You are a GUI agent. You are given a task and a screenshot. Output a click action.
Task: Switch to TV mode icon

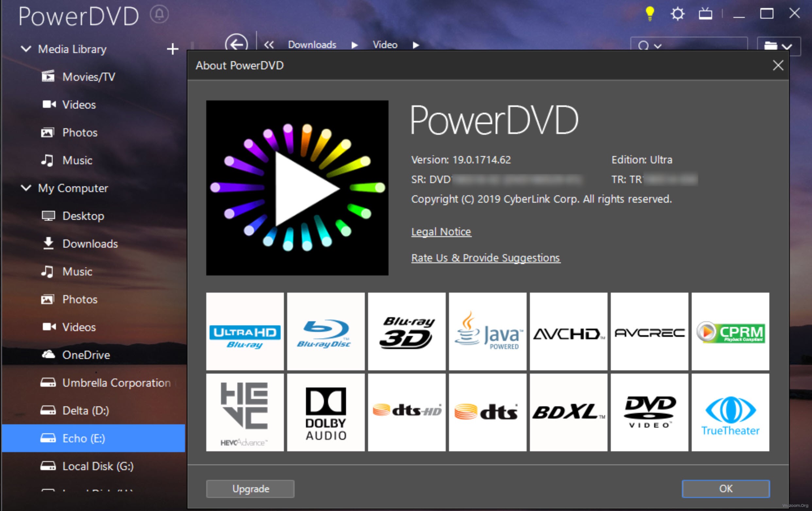(x=705, y=14)
